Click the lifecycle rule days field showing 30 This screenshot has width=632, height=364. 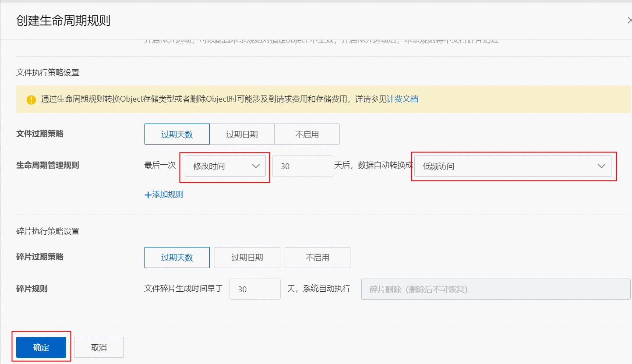[303, 166]
